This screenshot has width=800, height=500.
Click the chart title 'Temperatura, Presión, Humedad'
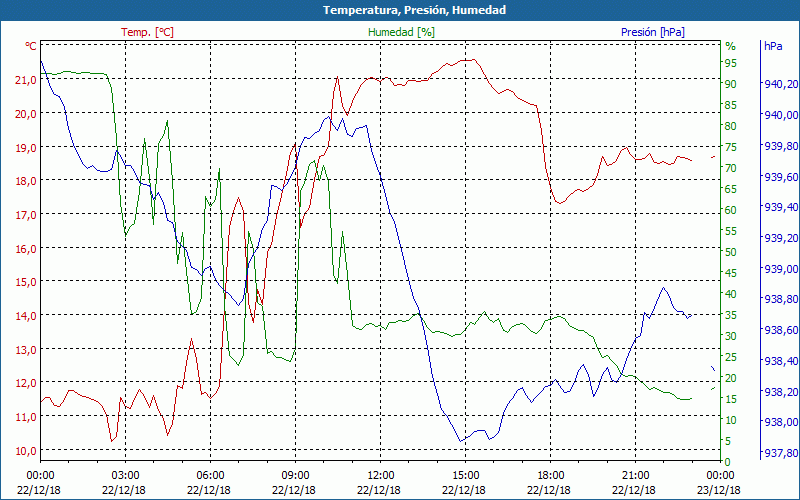414,10
